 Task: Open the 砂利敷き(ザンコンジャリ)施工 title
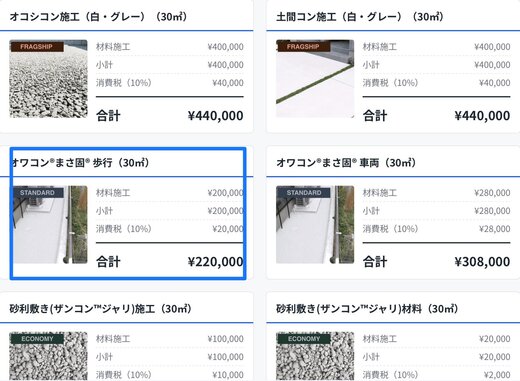coord(100,309)
